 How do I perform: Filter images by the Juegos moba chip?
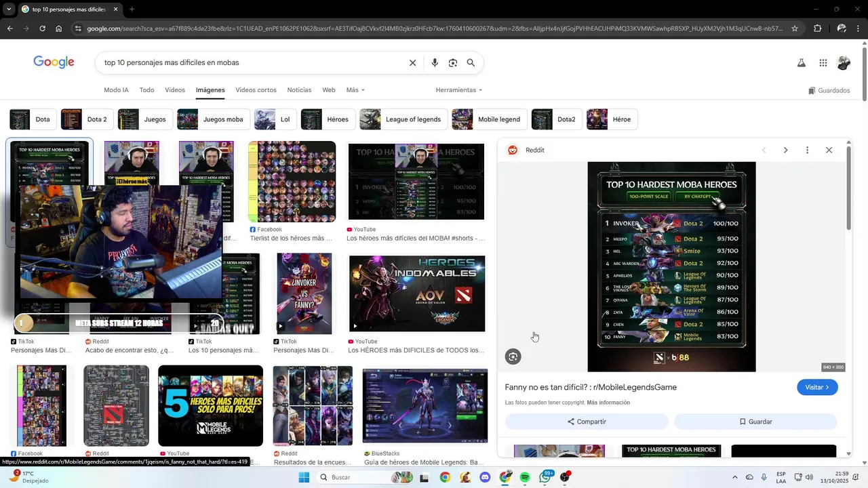(213, 119)
